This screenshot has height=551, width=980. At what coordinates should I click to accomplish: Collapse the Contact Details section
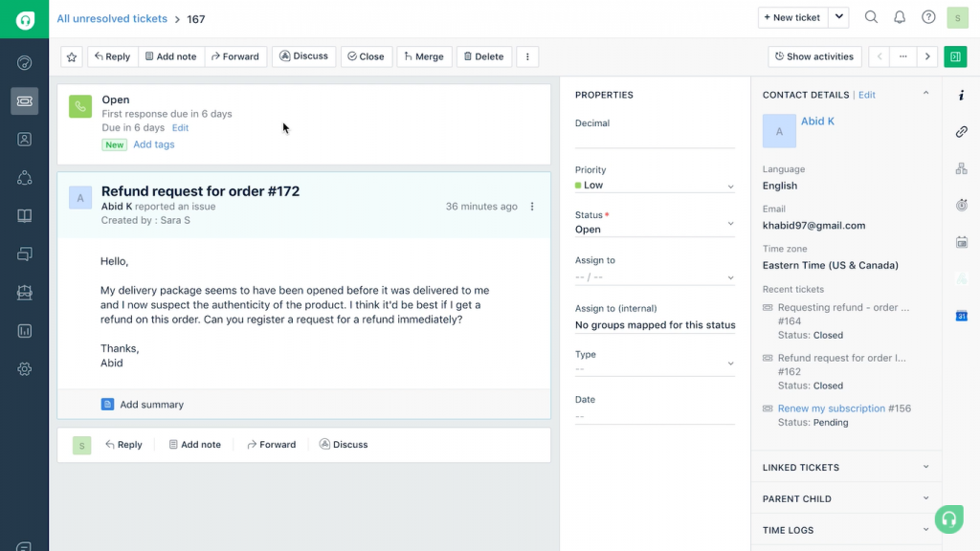click(x=924, y=94)
